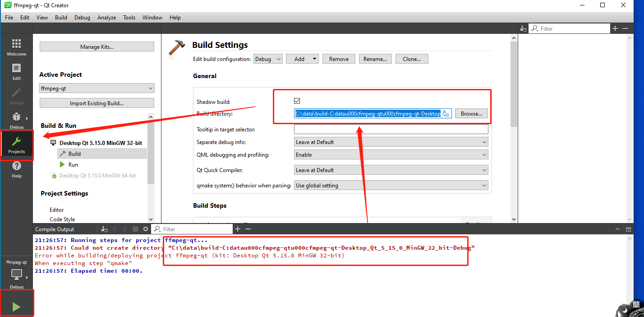Select Build under Desktop Qt 32-bit kit
Image resolution: width=644 pixels, height=317 pixels.
pyautogui.click(x=102, y=154)
